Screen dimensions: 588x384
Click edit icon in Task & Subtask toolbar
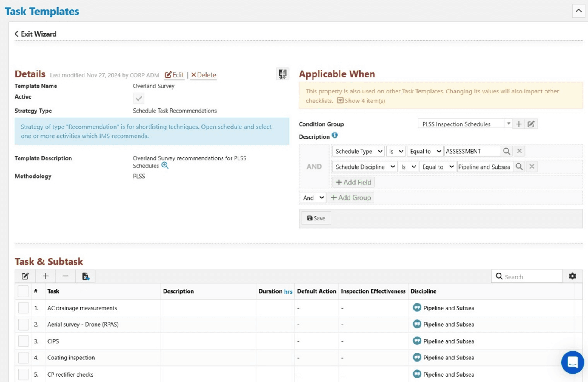25,276
